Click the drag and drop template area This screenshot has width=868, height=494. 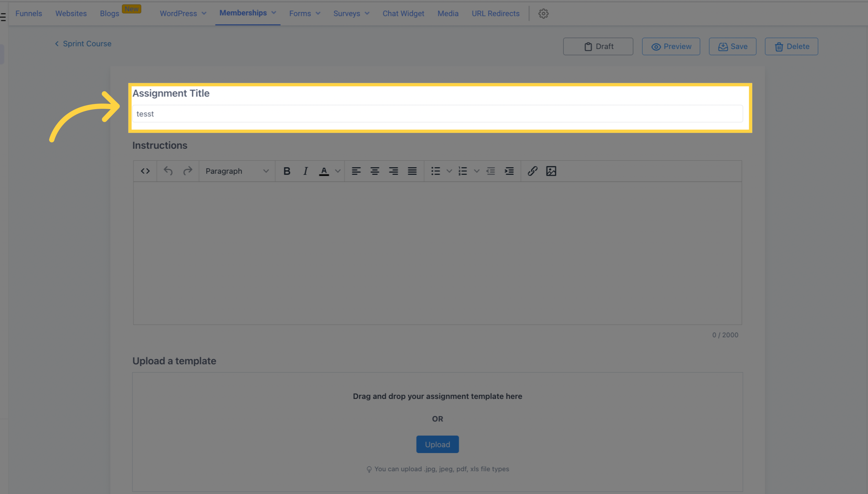coord(437,432)
